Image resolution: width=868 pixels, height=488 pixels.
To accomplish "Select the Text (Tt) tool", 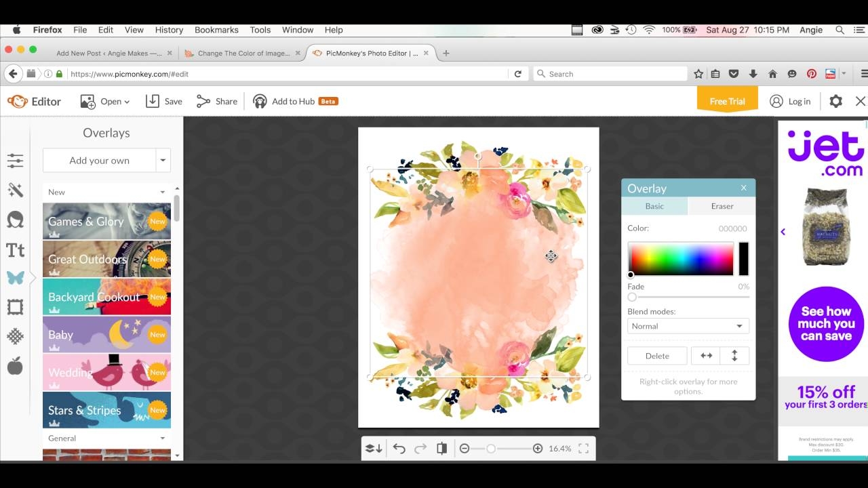I will coord(15,250).
